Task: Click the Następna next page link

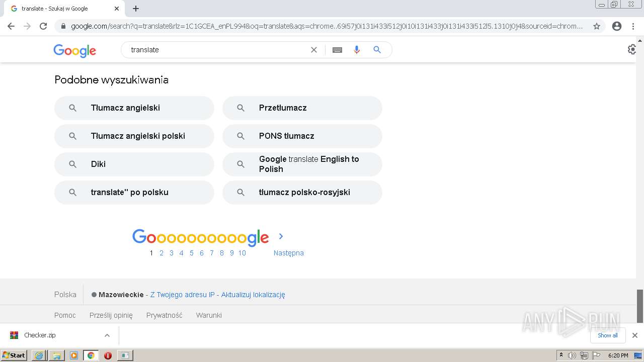Action: tap(289, 253)
